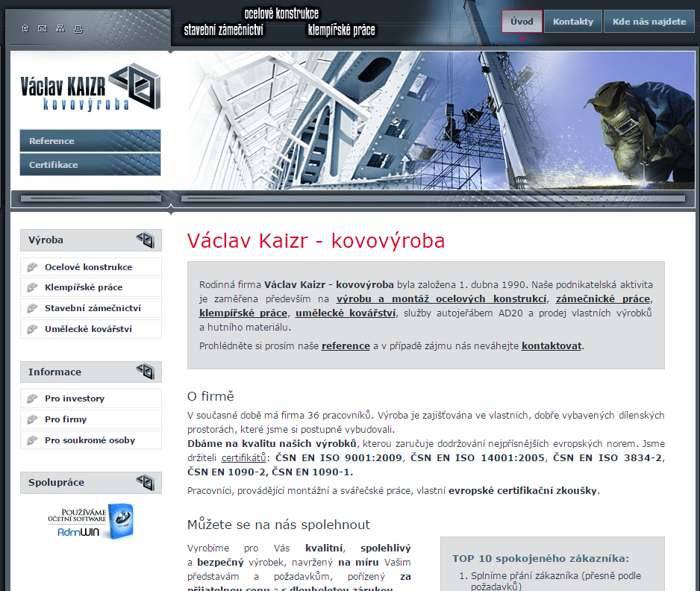The width and height of the screenshot is (700, 591).
Task: Follow the kontaktovat link in intro box
Action: [551, 345]
